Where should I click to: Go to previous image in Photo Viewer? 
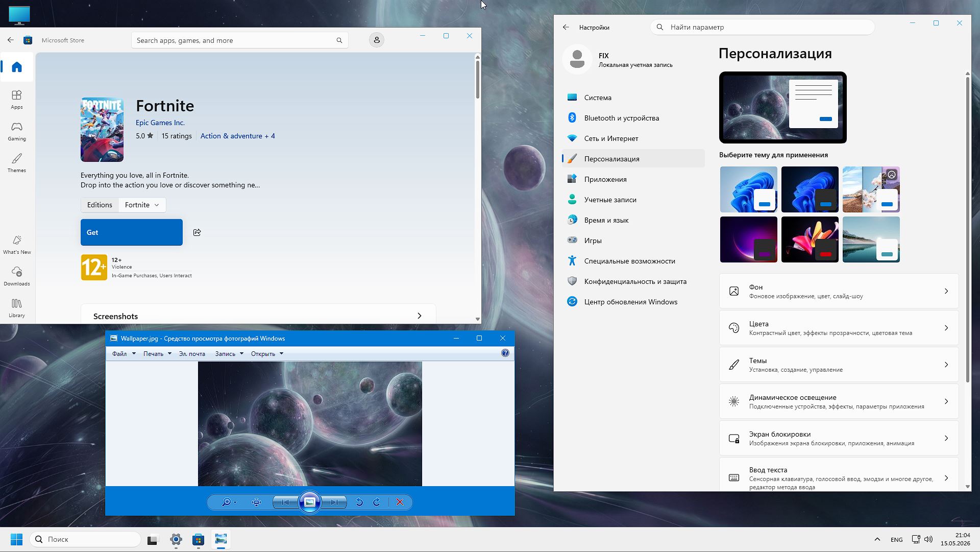click(285, 502)
